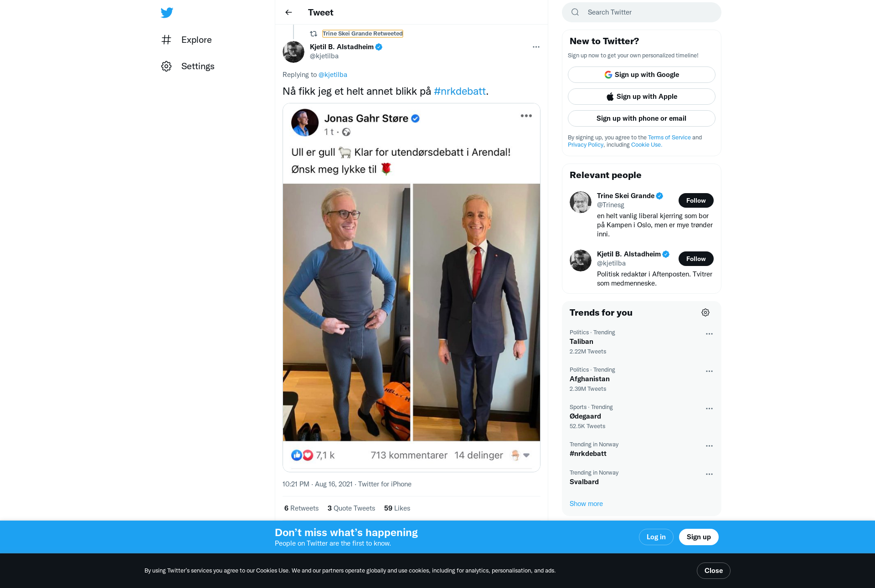Follow Trine Skei Grande
The width and height of the screenshot is (875, 588).
[x=696, y=200]
